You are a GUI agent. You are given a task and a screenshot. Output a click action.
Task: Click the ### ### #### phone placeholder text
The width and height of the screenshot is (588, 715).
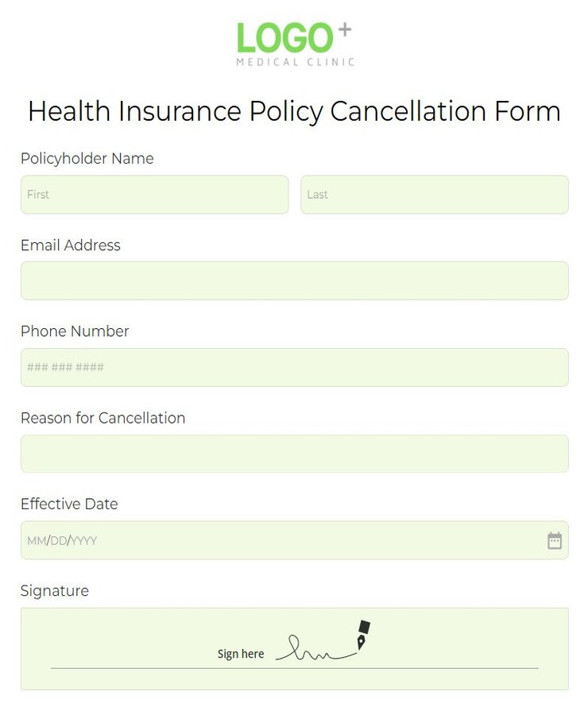pyautogui.click(x=65, y=367)
